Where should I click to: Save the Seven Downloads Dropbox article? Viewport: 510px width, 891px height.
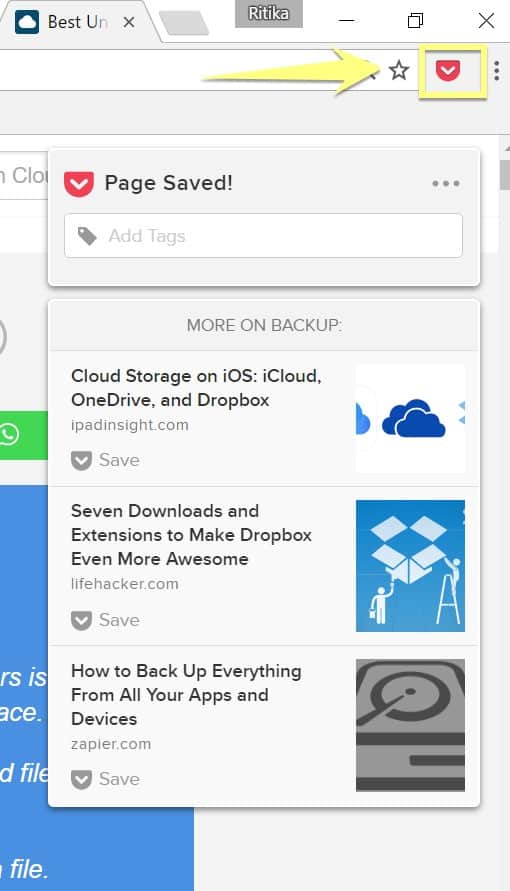click(106, 620)
